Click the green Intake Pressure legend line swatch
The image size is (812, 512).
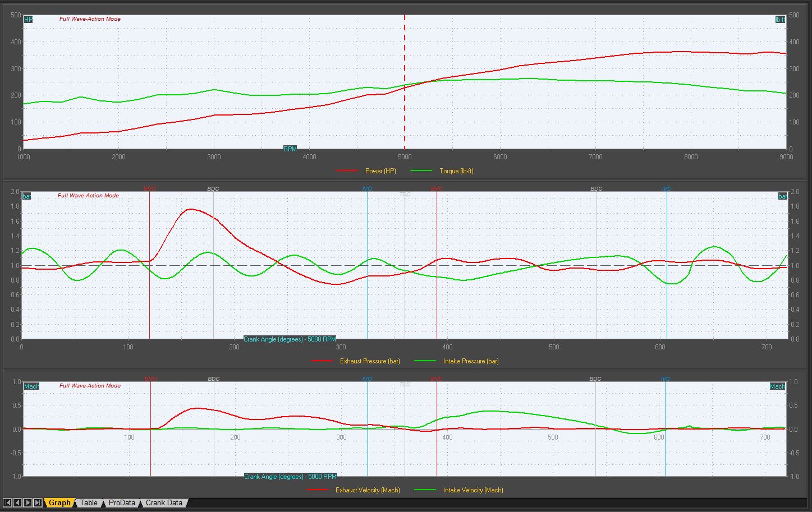click(425, 361)
